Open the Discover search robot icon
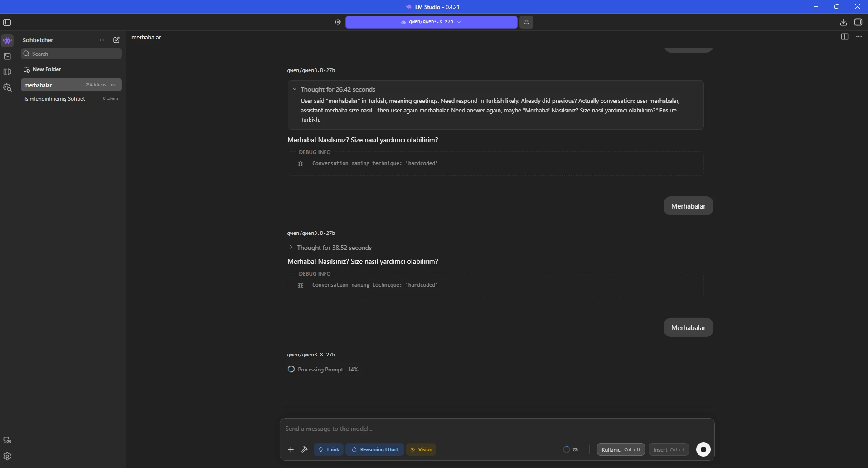The height and width of the screenshot is (468, 868). tap(7, 87)
